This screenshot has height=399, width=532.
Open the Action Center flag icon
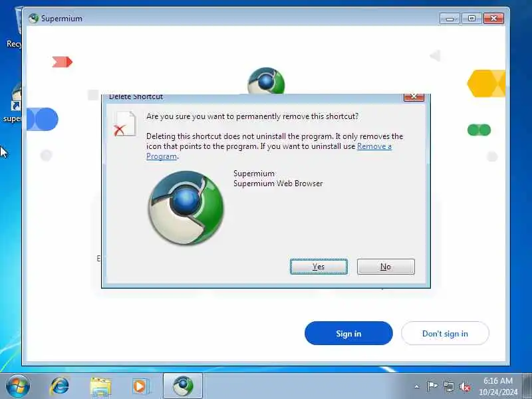(432, 386)
